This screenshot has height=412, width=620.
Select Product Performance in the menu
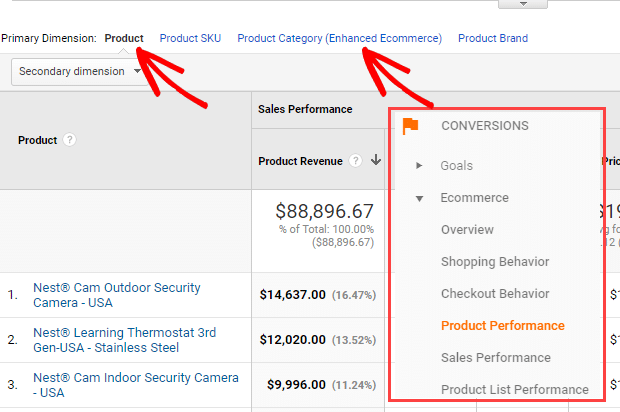[x=502, y=326]
